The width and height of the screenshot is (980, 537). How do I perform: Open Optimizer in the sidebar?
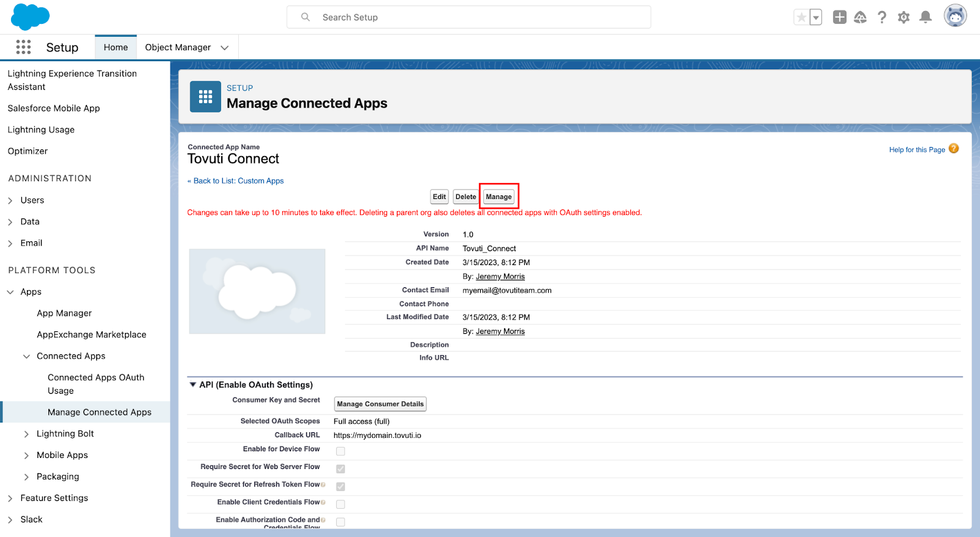pos(28,151)
